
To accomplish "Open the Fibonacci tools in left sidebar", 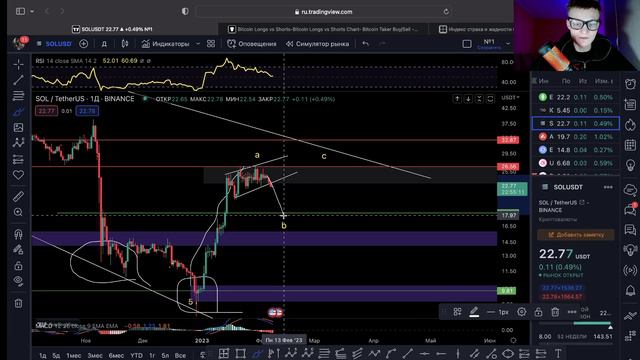I will point(18,96).
